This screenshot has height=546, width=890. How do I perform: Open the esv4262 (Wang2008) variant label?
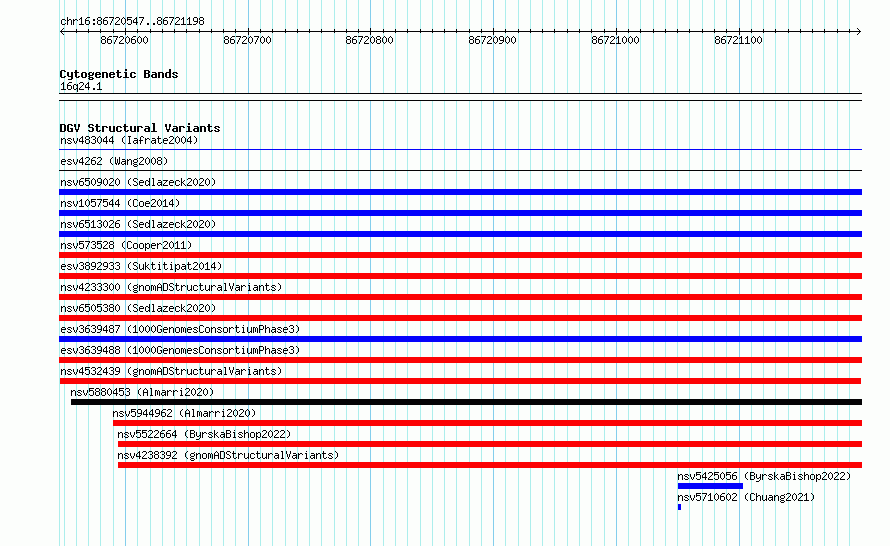tap(114, 161)
